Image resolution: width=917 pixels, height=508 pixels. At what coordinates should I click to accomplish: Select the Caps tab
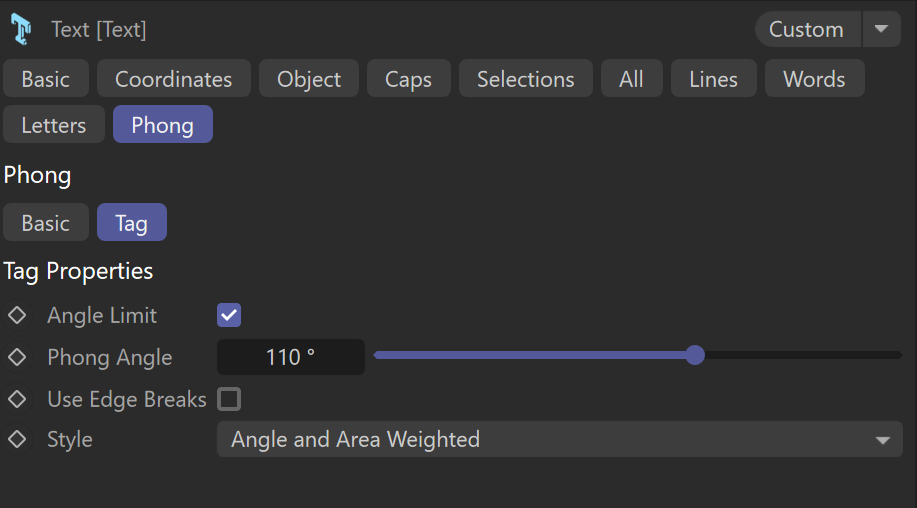coord(408,78)
